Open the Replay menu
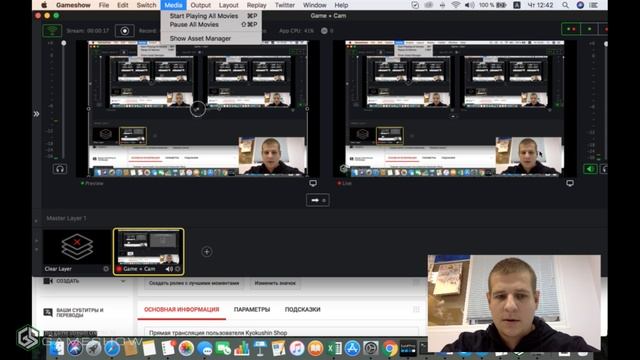The height and width of the screenshot is (360, 640). pyautogui.click(x=256, y=5)
